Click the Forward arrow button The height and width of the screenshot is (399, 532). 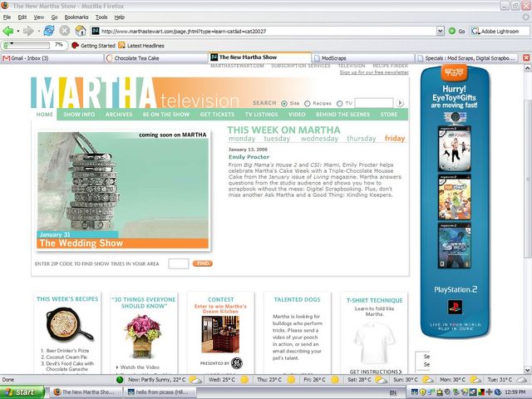click(x=28, y=32)
